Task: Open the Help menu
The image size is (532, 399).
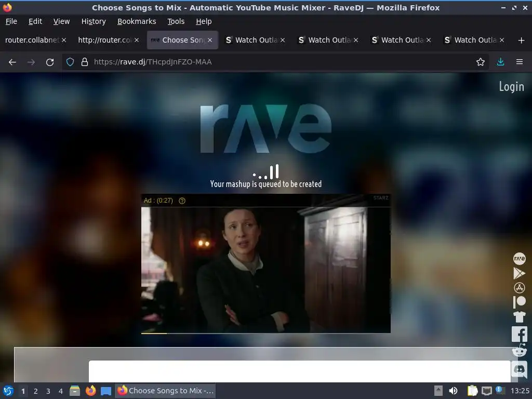Action: 204,21
